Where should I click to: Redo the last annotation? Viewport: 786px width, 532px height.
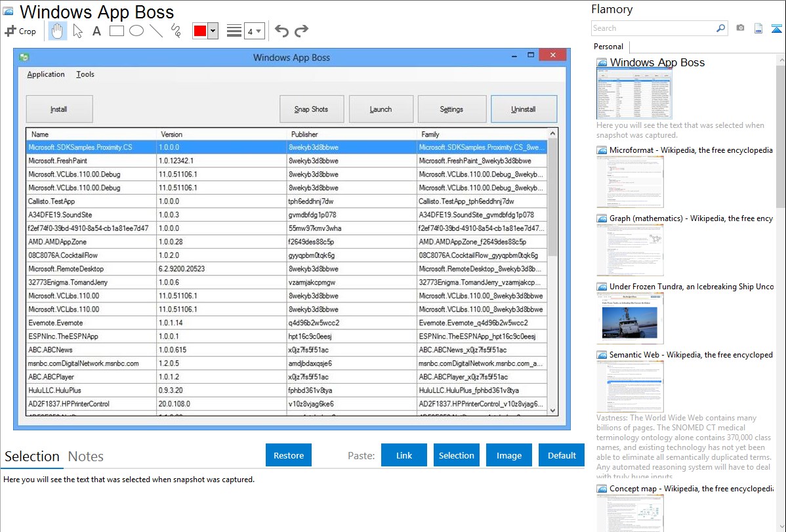click(x=301, y=31)
